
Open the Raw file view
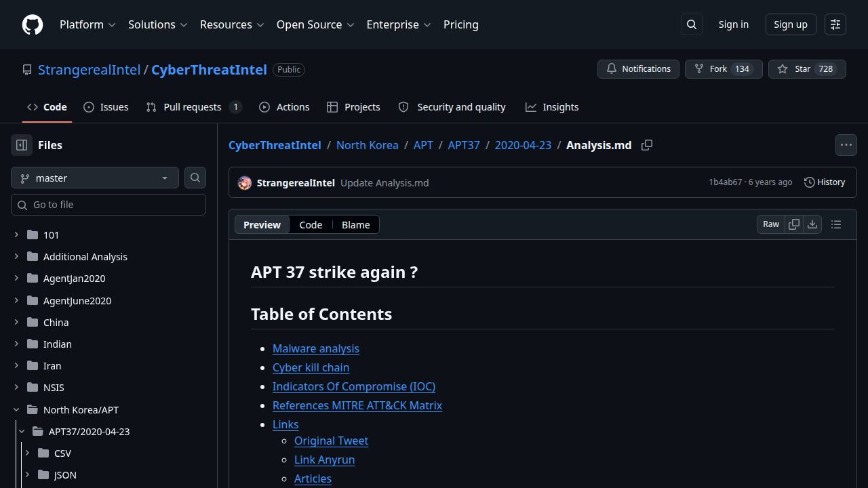pyautogui.click(x=771, y=224)
